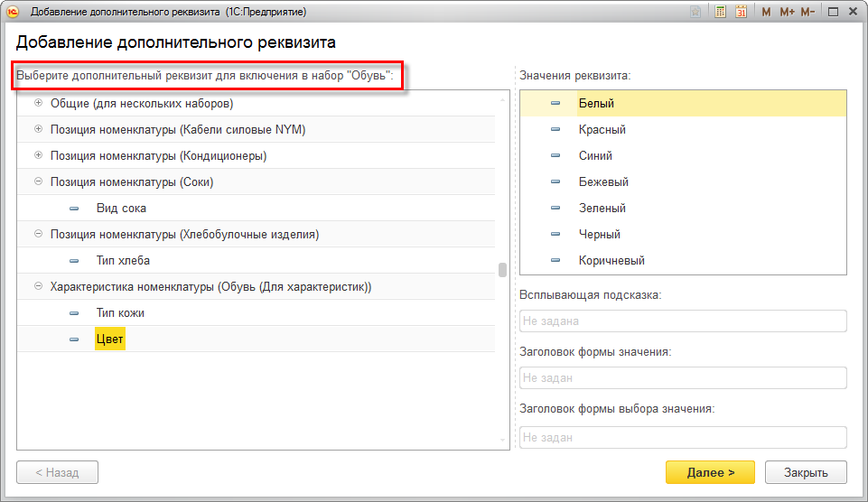Open the calculator from the title bar
The height and width of the screenshot is (502, 868).
point(720,12)
